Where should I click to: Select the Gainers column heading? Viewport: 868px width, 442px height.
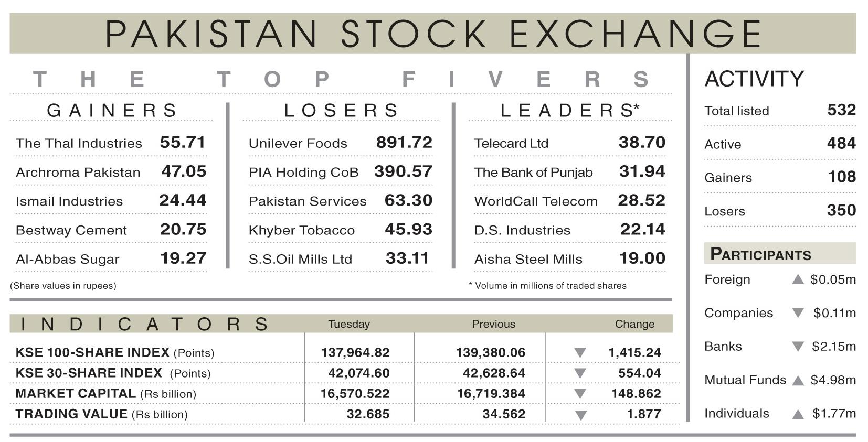point(112,111)
